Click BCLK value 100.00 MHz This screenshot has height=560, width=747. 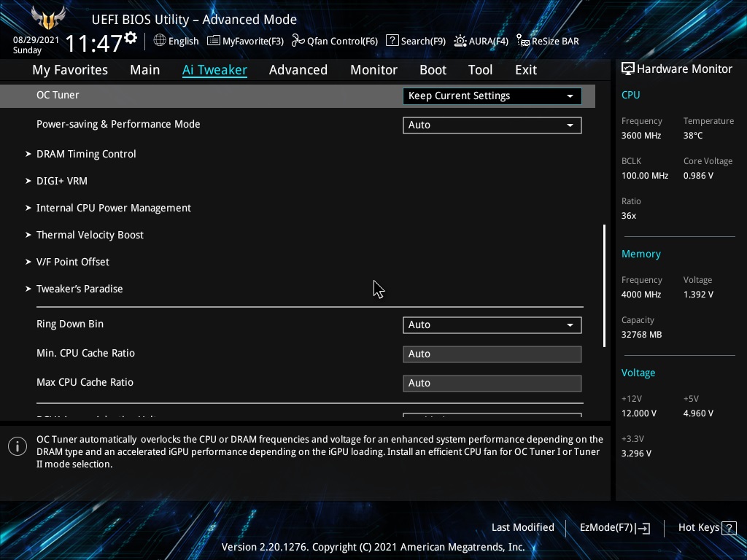(x=645, y=176)
